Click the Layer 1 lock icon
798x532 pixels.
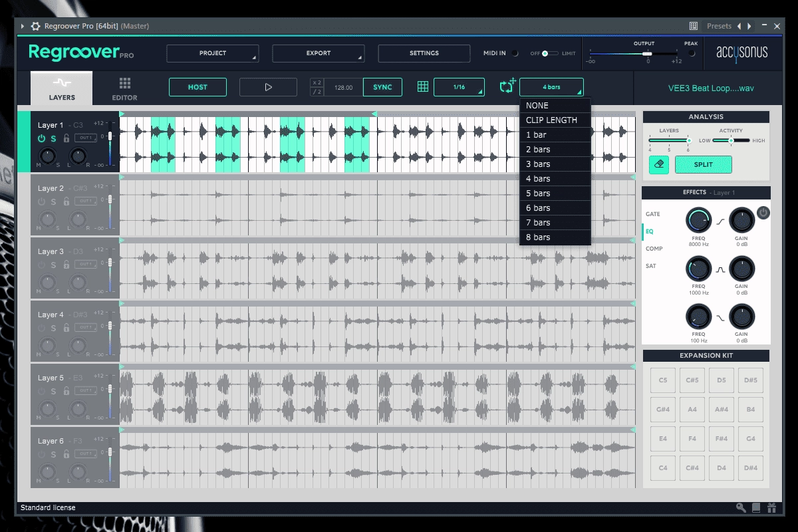(x=66, y=138)
